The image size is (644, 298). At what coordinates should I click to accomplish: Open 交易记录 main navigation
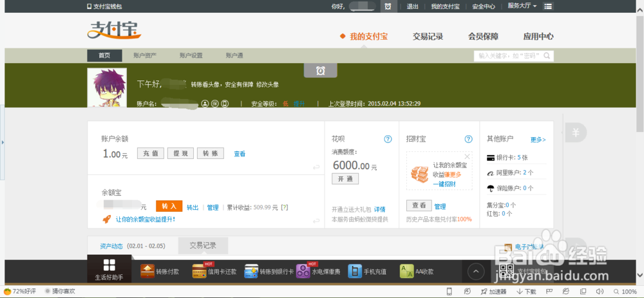(428, 37)
